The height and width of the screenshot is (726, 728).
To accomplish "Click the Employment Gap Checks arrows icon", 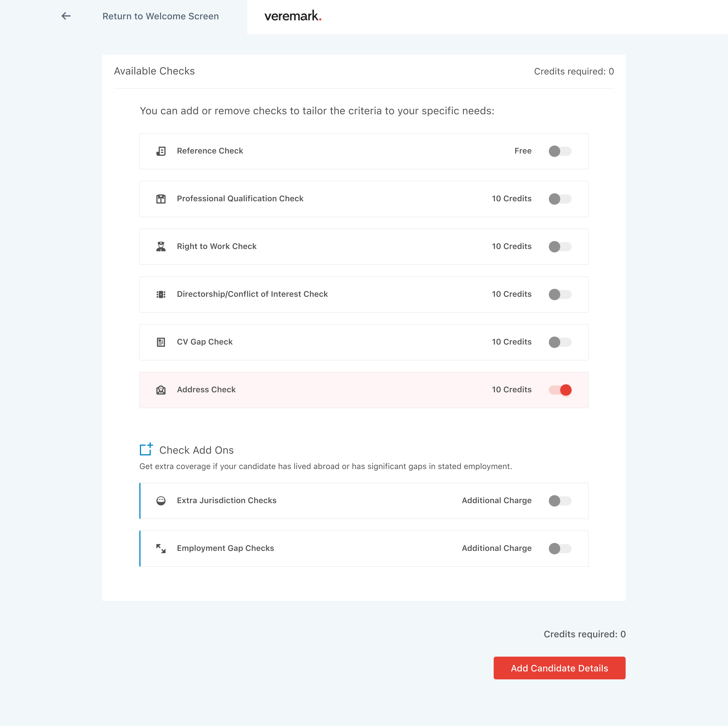I will 161,549.
